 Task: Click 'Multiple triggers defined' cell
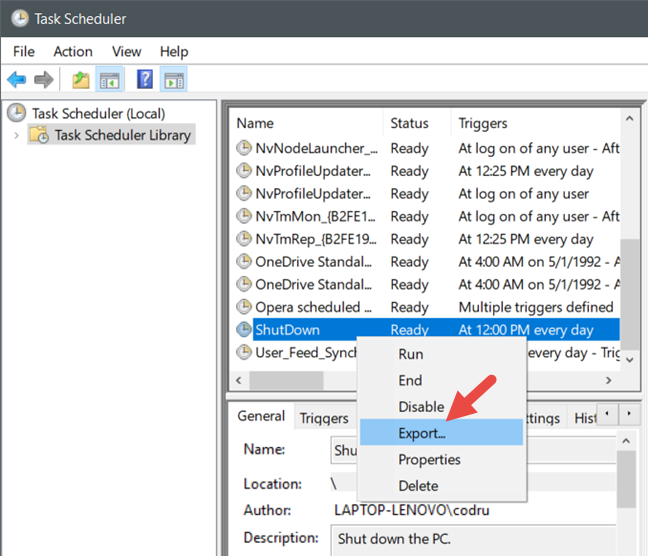(536, 307)
